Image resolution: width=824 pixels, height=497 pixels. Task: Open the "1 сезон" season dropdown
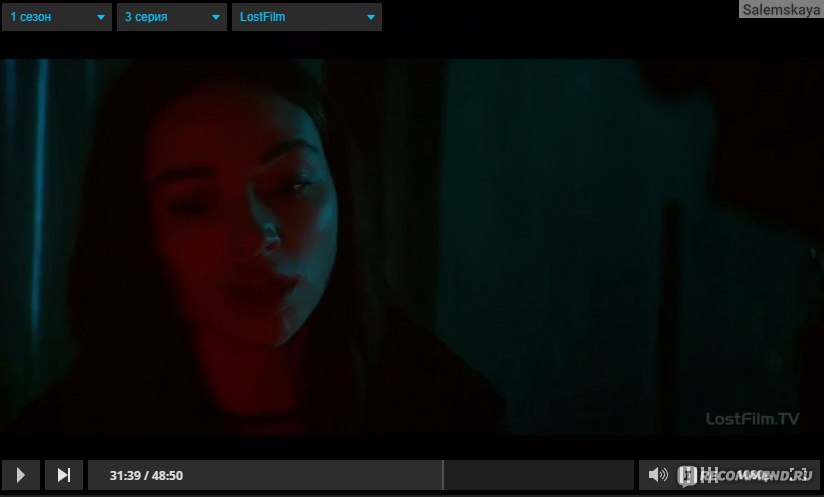click(x=57, y=17)
